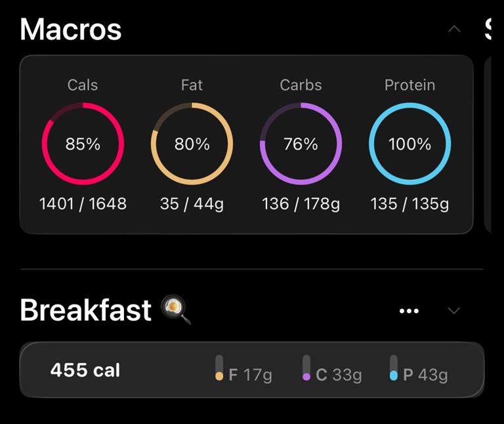Open Breakfast three-dot options menu
This screenshot has height=424, width=504.
(x=409, y=310)
